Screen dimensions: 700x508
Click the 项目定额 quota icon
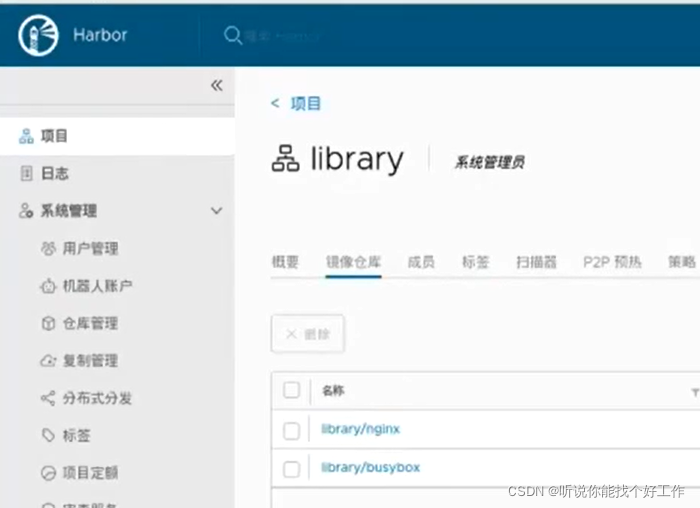pos(48,473)
